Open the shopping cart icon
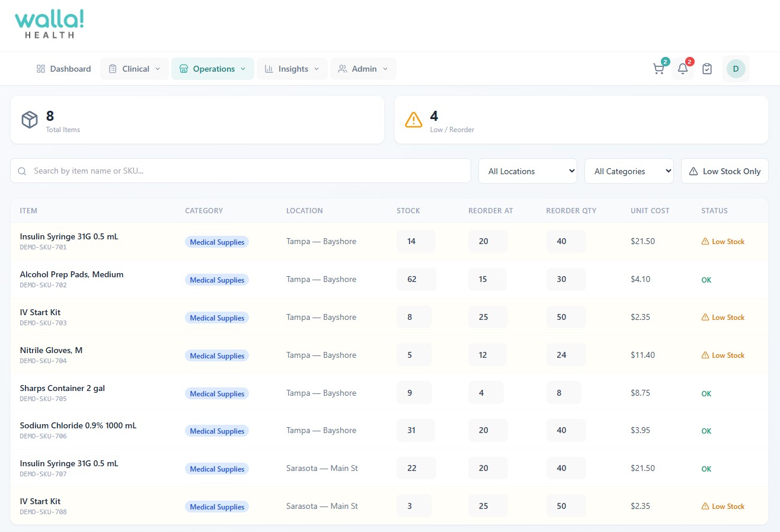Image resolution: width=780 pixels, height=532 pixels. 658,69
